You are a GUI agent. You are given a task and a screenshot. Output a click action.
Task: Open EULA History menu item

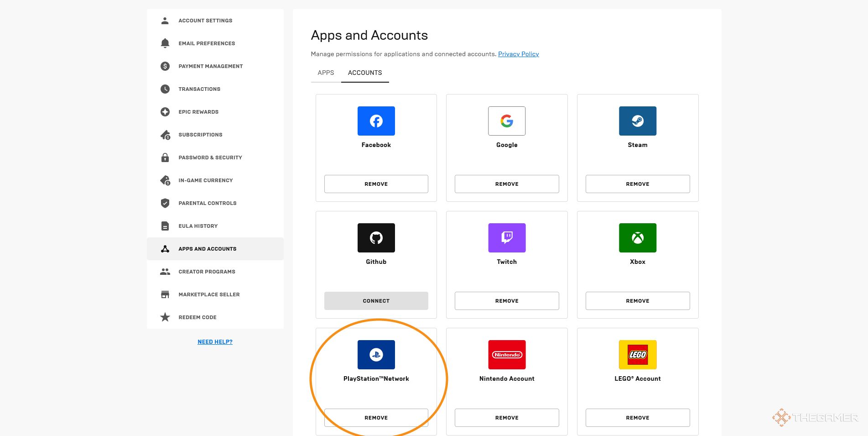pyautogui.click(x=215, y=226)
